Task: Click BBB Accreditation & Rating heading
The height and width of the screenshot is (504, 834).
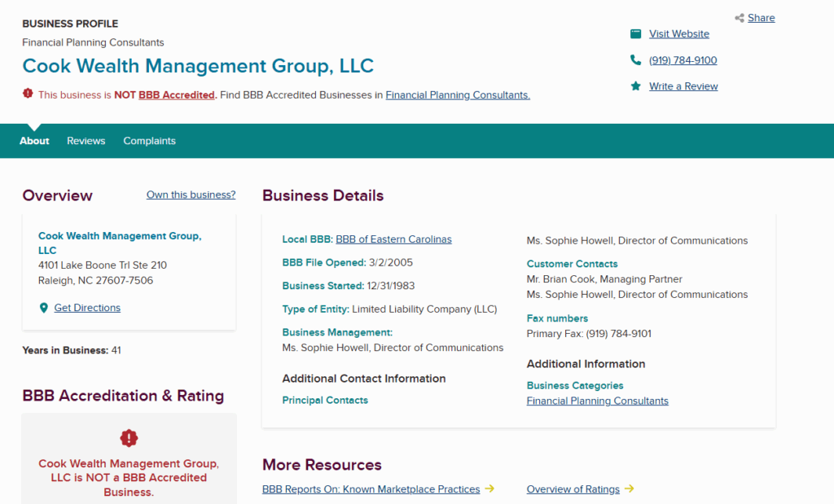Action: tap(123, 396)
